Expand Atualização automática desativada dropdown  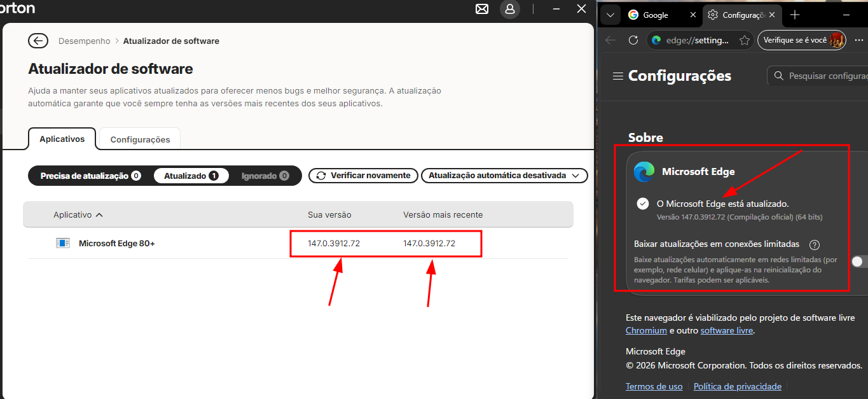tap(504, 176)
